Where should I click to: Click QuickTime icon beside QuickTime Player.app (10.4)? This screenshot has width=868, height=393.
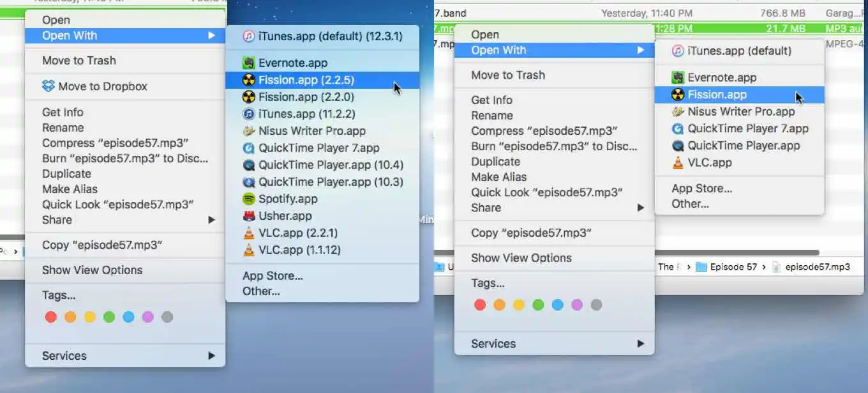(x=249, y=165)
